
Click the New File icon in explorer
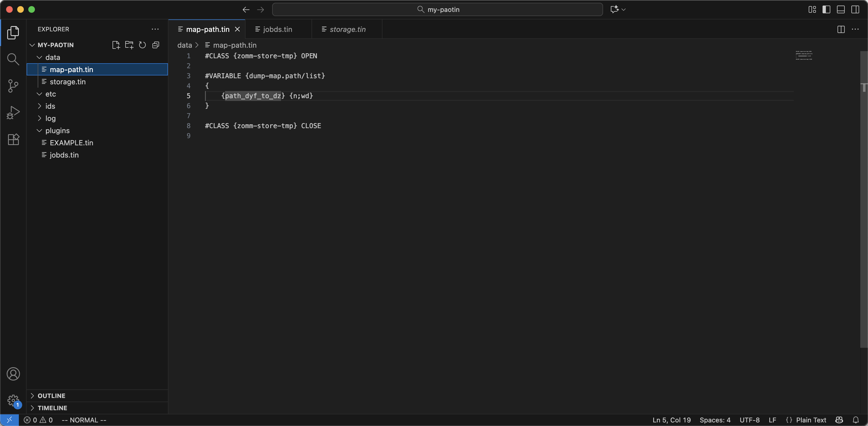coord(116,45)
